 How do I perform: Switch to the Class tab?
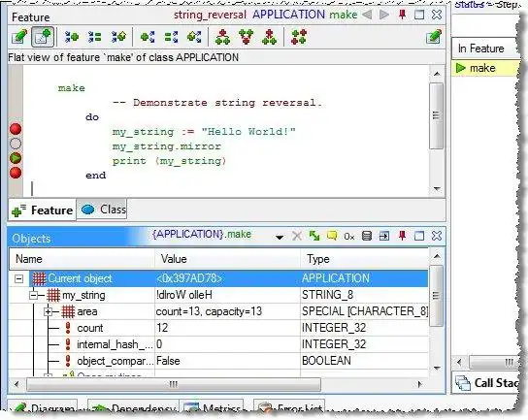click(102, 210)
